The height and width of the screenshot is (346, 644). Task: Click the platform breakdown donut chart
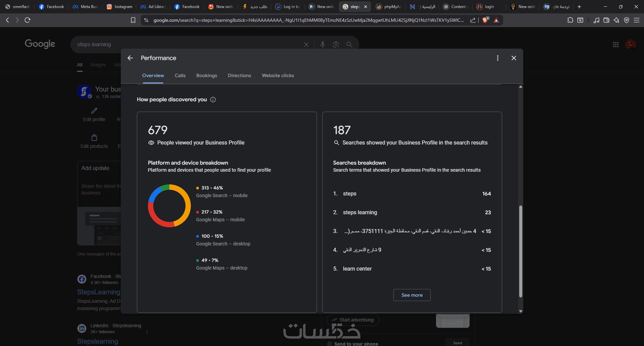[x=169, y=206]
